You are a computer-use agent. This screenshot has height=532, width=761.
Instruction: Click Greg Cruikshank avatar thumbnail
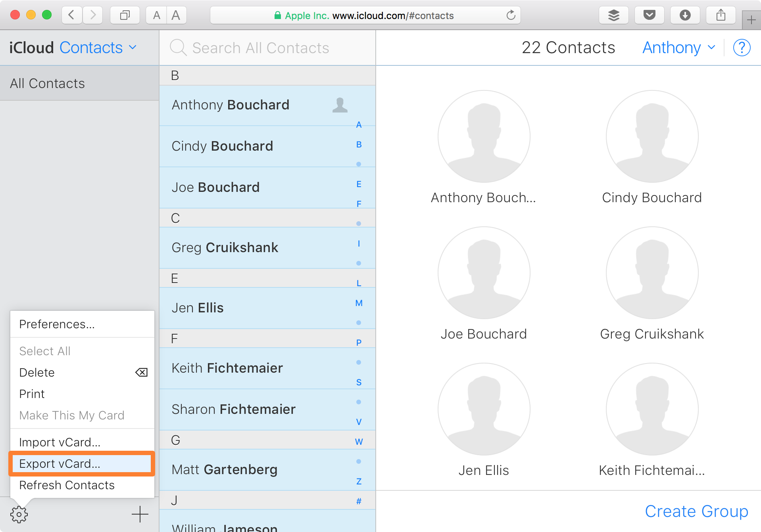652,273
